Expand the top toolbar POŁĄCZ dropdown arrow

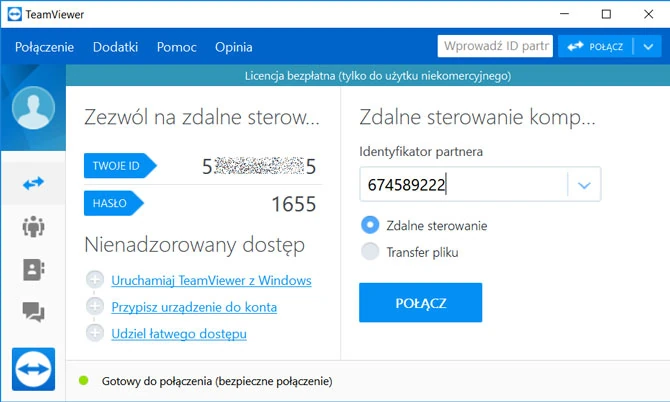(x=648, y=46)
